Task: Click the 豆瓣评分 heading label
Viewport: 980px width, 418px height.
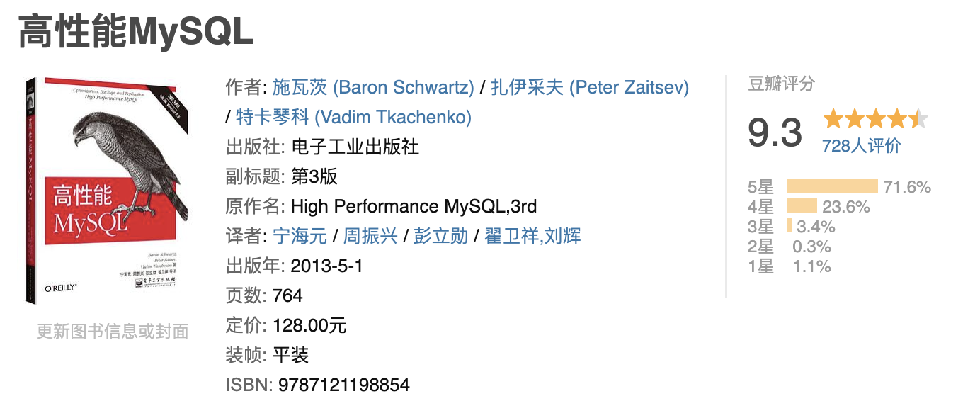Action: [781, 84]
